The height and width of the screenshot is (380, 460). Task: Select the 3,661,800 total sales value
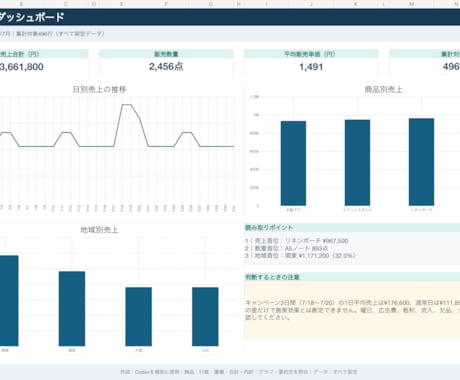(22, 67)
